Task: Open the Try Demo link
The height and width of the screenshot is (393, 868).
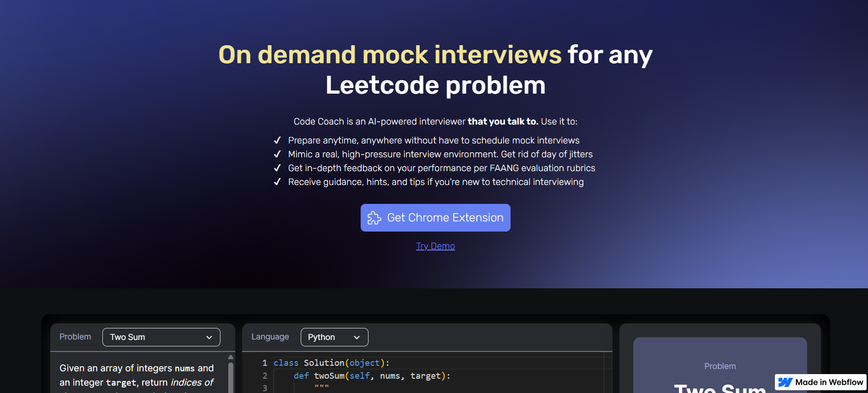Action: (x=435, y=246)
